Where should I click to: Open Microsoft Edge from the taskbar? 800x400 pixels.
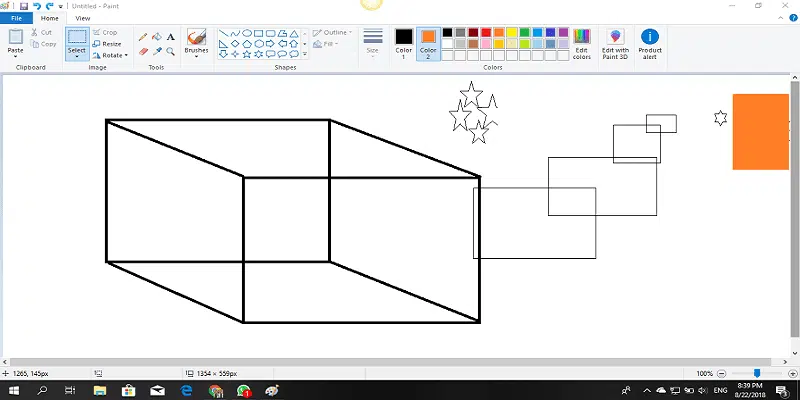(x=185, y=391)
